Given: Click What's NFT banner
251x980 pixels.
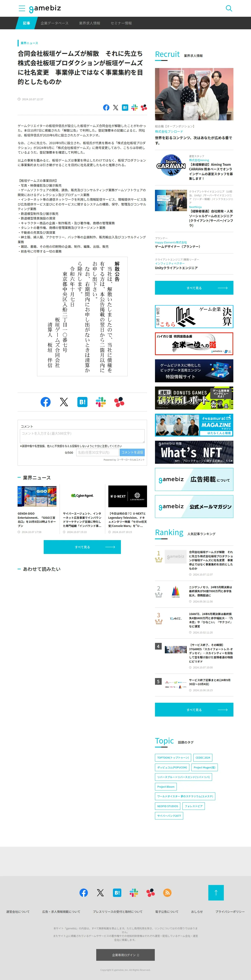Looking at the screenshot, I should 194,452.
